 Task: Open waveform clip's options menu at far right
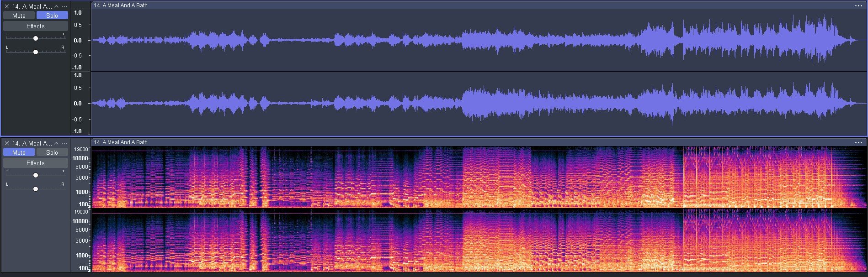click(x=858, y=5)
